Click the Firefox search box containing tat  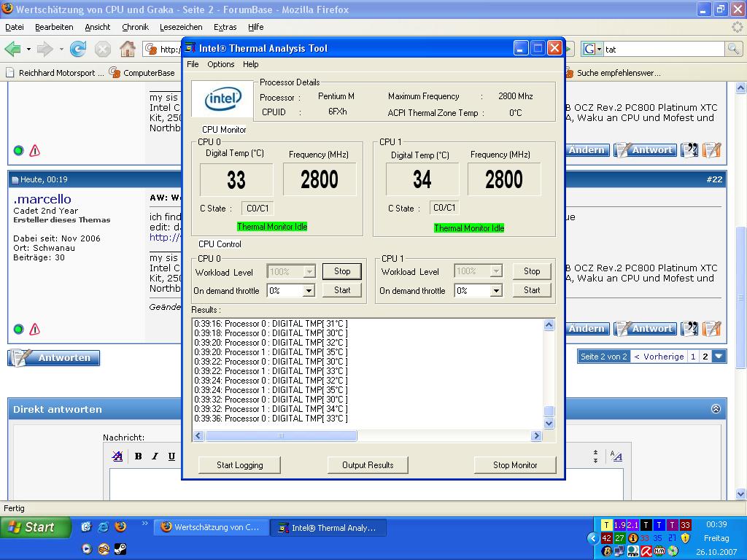pyautogui.click(x=664, y=49)
